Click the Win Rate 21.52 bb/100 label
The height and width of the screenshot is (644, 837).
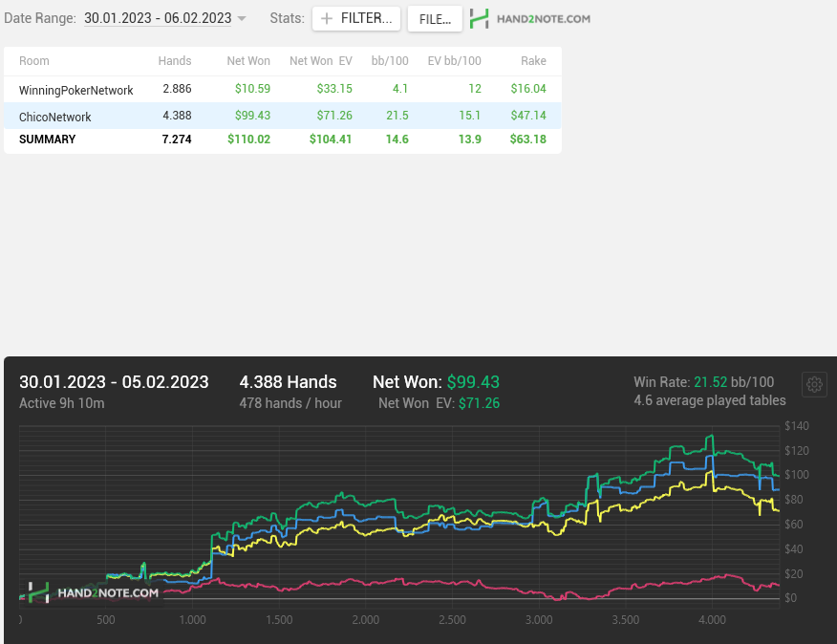tap(703, 382)
